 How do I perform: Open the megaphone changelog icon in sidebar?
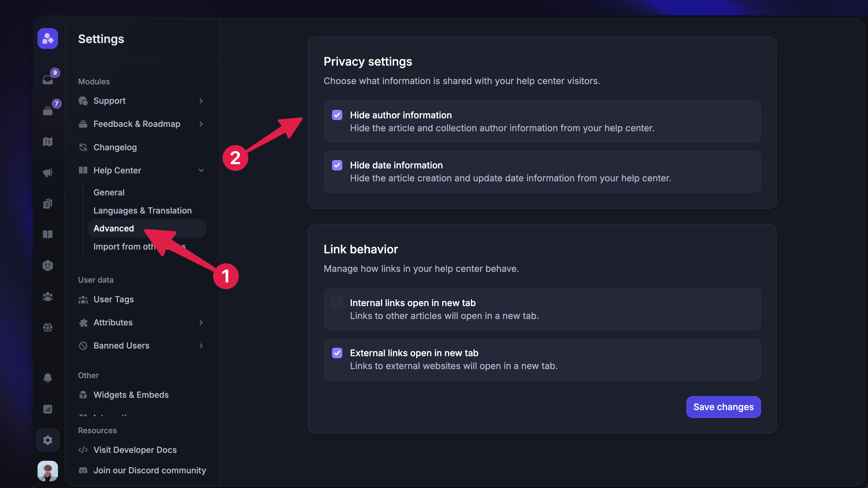point(48,173)
